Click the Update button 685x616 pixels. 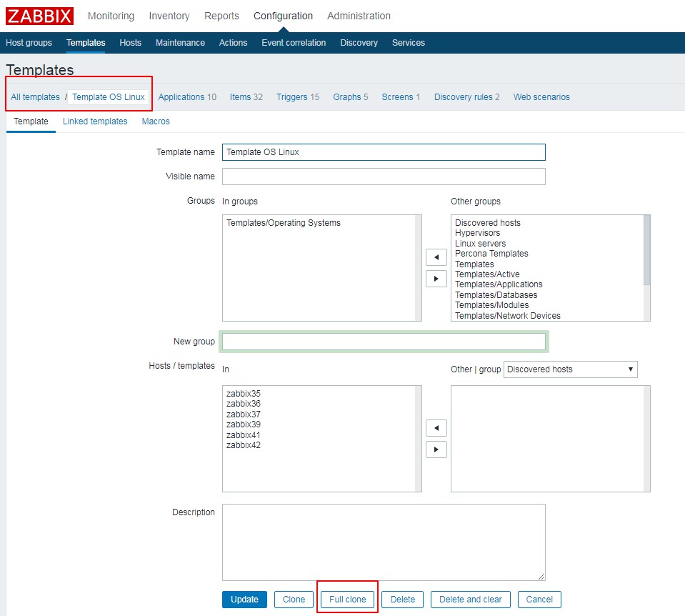[244, 600]
